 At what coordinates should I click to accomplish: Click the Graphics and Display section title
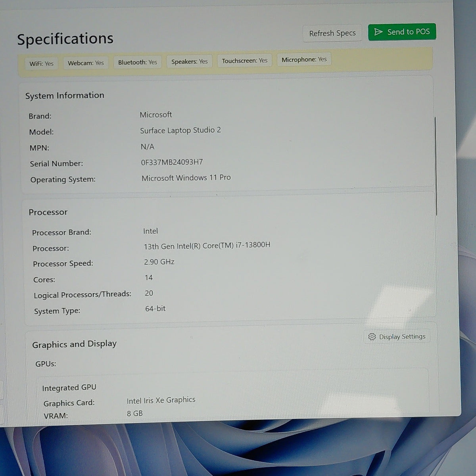click(74, 344)
